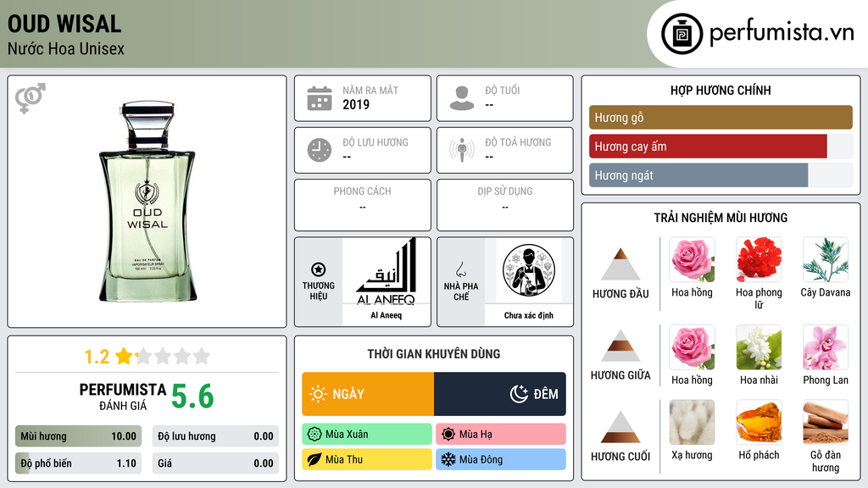Select the Hoa hồng middle note image
The image size is (868, 488).
click(x=692, y=347)
